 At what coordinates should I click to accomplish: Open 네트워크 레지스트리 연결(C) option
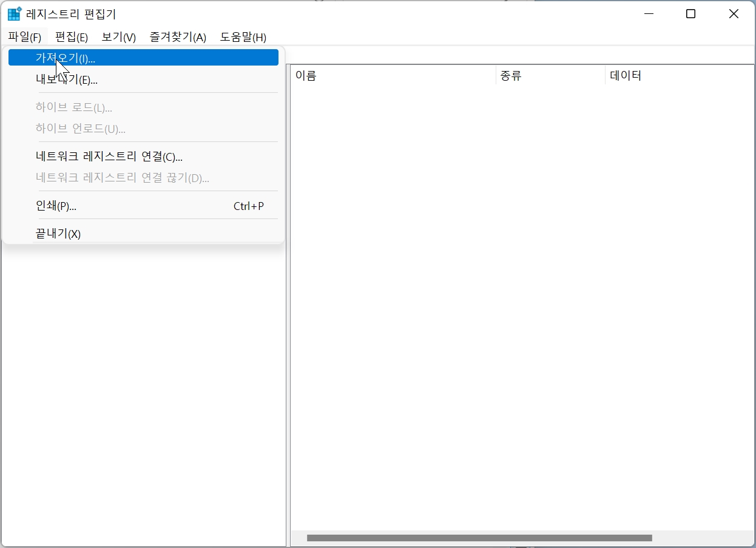(108, 157)
